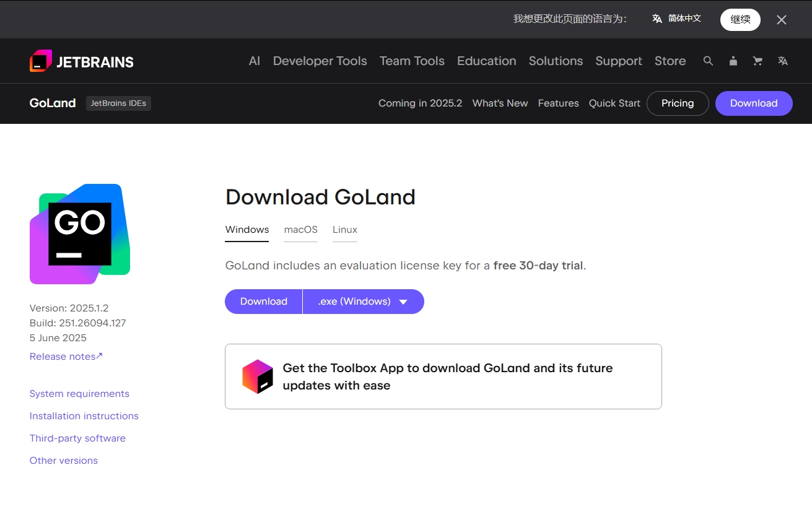Image resolution: width=812 pixels, height=527 pixels.
Task: Open the Quick Start link
Action: (x=614, y=103)
